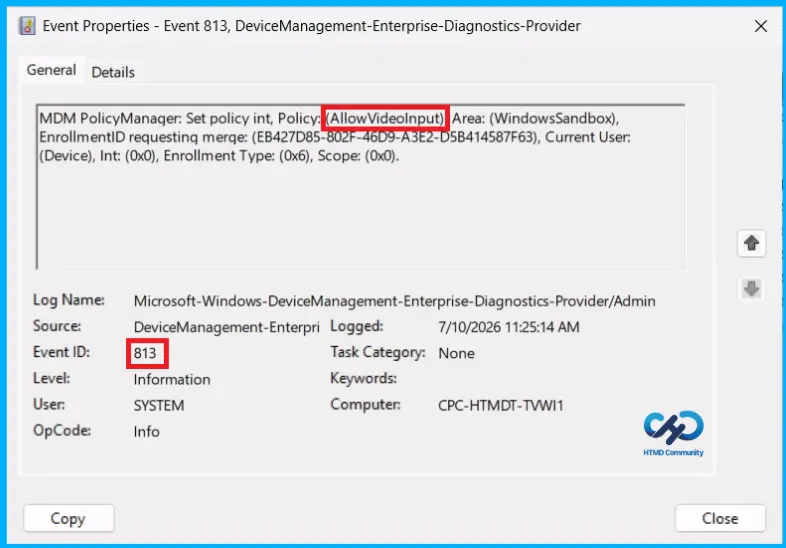Click inside the event description text box
Viewport: 786px width, 548px height.
tap(361, 187)
